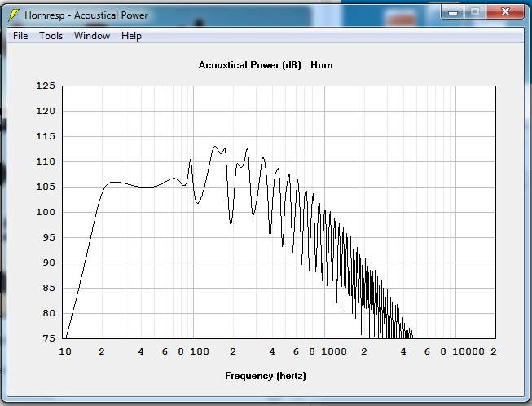
Task: Click the 10000 Hz frequency axis label
Action: (x=468, y=351)
